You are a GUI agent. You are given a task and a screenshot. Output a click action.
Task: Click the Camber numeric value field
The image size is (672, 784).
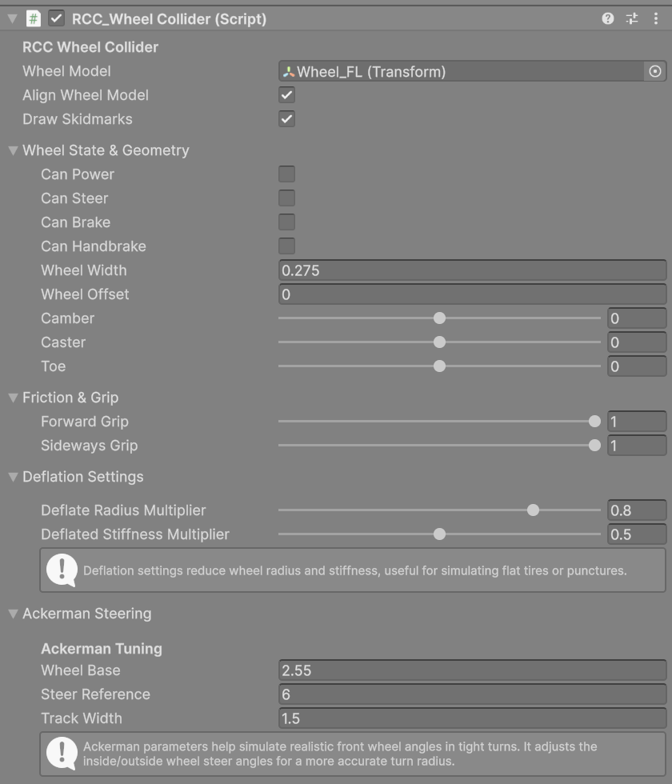pos(637,318)
